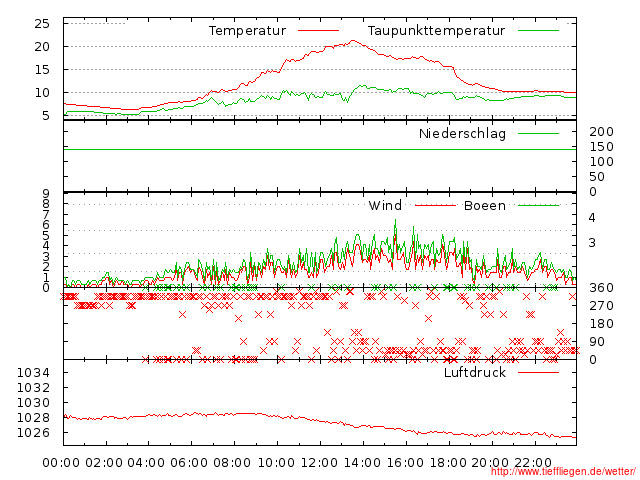The width and height of the screenshot is (640, 480).
Task: Click the 10:00 time axis label
Action: point(276,463)
